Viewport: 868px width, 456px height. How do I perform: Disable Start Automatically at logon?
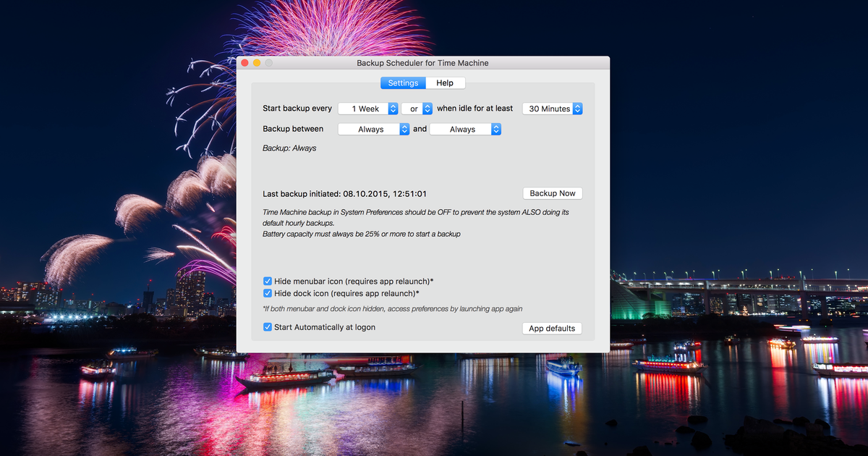click(x=268, y=327)
